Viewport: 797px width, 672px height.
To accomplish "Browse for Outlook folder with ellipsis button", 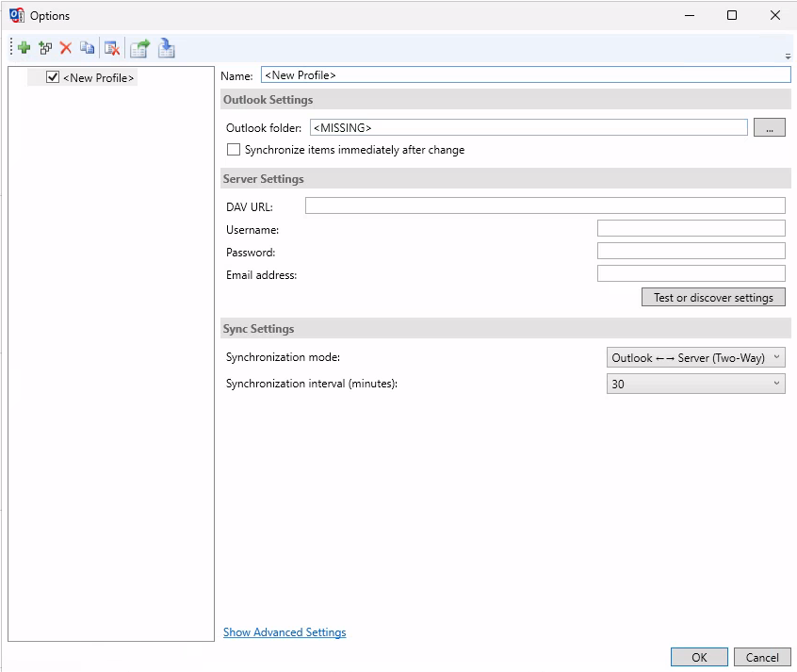I will point(769,128).
